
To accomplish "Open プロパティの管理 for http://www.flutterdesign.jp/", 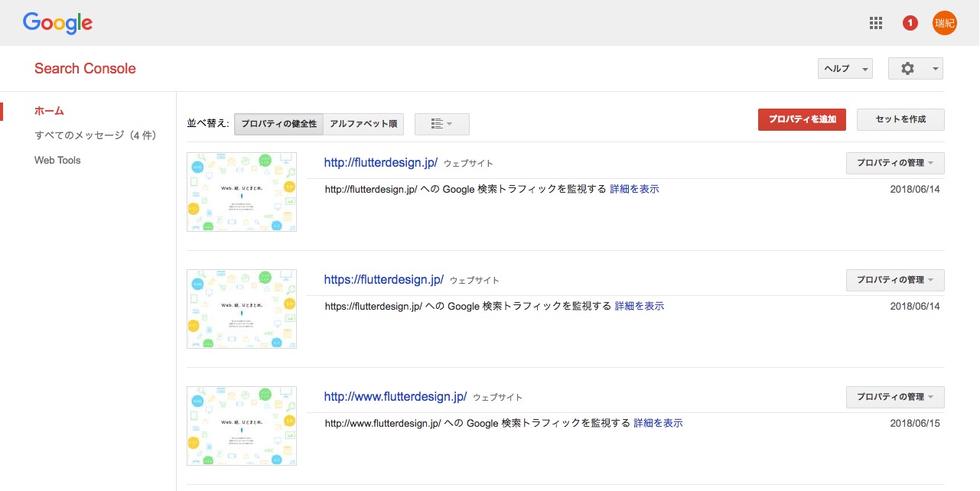I will 895,397.
